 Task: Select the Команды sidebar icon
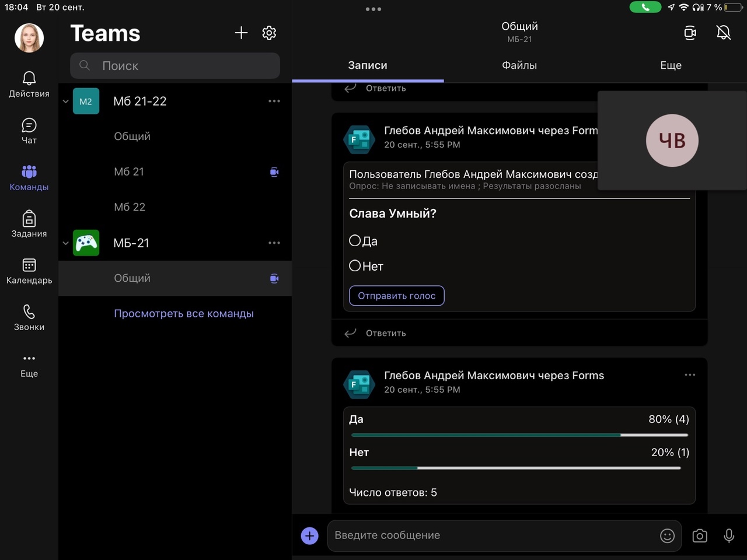click(x=29, y=178)
